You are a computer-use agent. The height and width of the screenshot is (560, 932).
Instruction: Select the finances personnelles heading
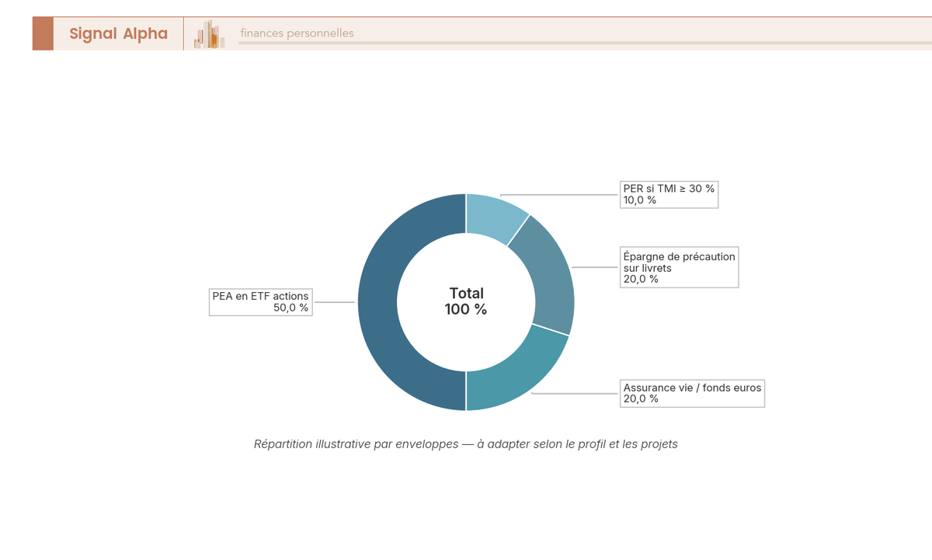coord(297,33)
